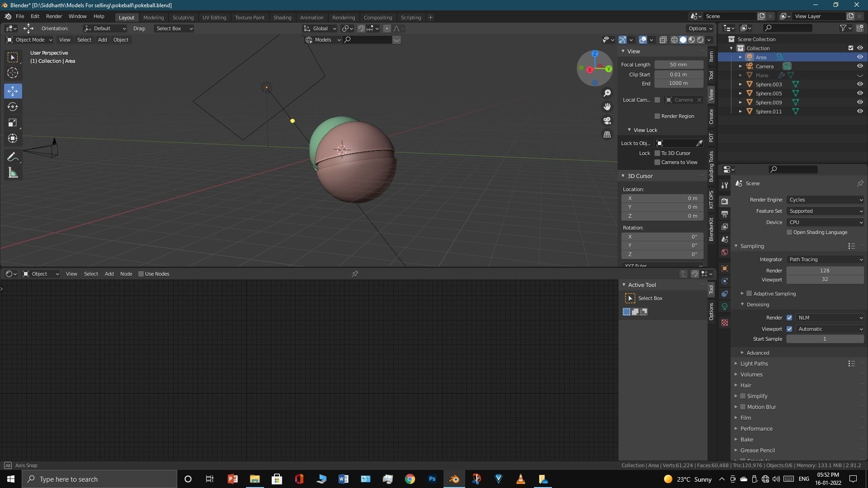
Task: Click the Focal Length 50 mm field
Action: (679, 65)
